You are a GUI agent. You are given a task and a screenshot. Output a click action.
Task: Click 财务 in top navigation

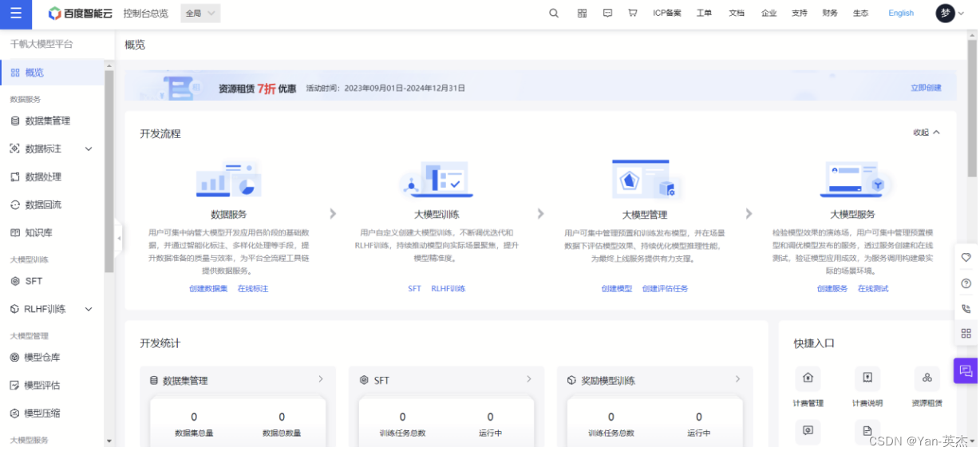pyautogui.click(x=830, y=14)
